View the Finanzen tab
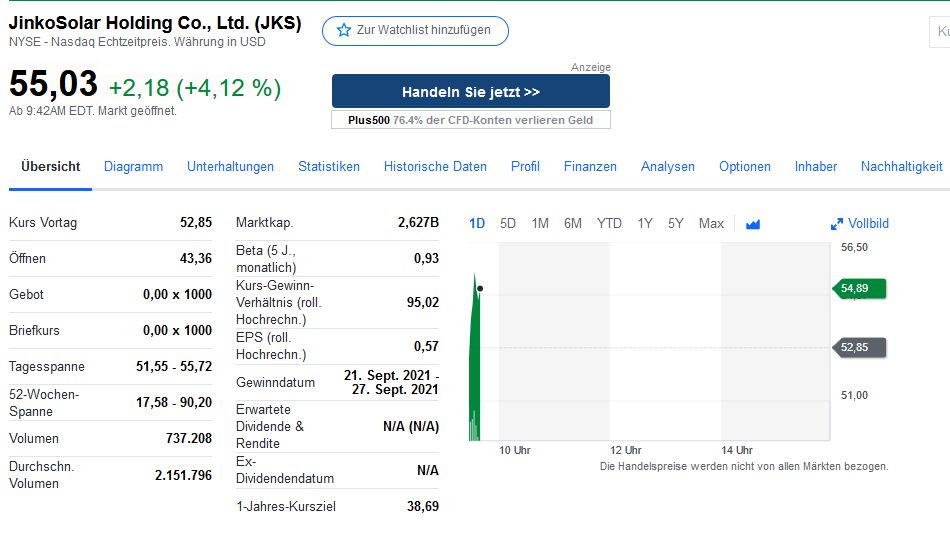The image size is (950, 547). 590,167
